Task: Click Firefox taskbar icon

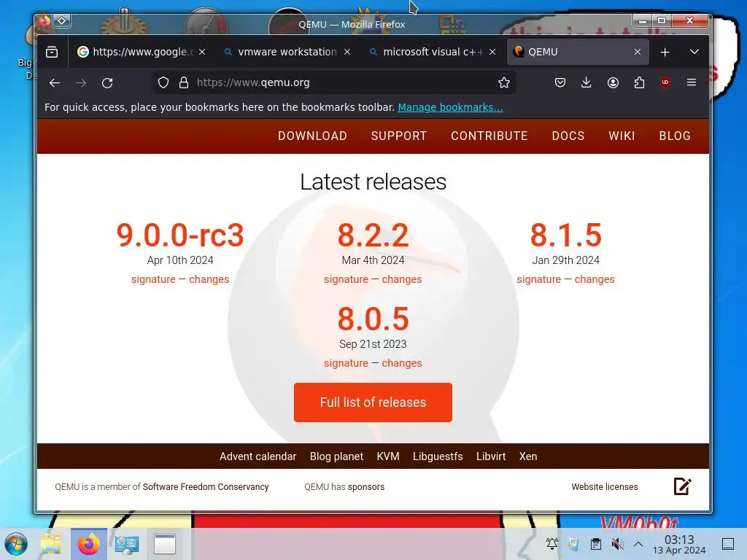Action: tap(88, 544)
